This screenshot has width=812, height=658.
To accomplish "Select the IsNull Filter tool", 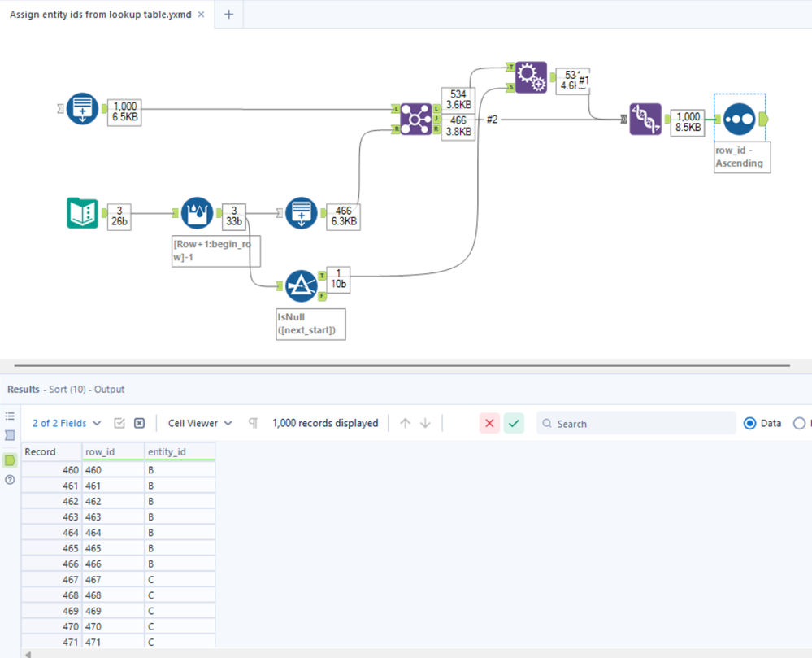I will pos(302,285).
